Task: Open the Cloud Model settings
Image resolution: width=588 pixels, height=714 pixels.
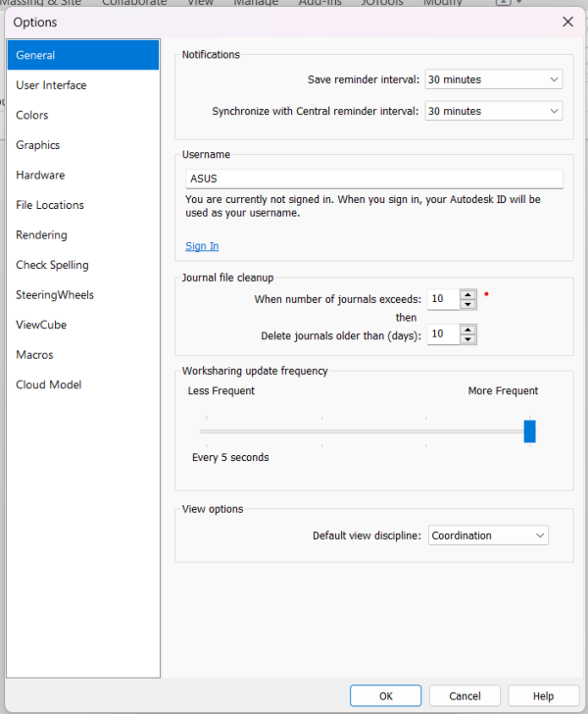Action: (49, 384)
